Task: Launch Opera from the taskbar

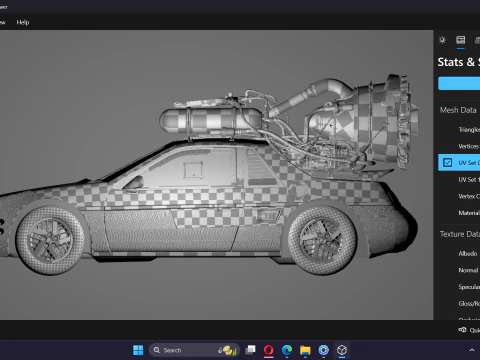Action: click(269, 350)
